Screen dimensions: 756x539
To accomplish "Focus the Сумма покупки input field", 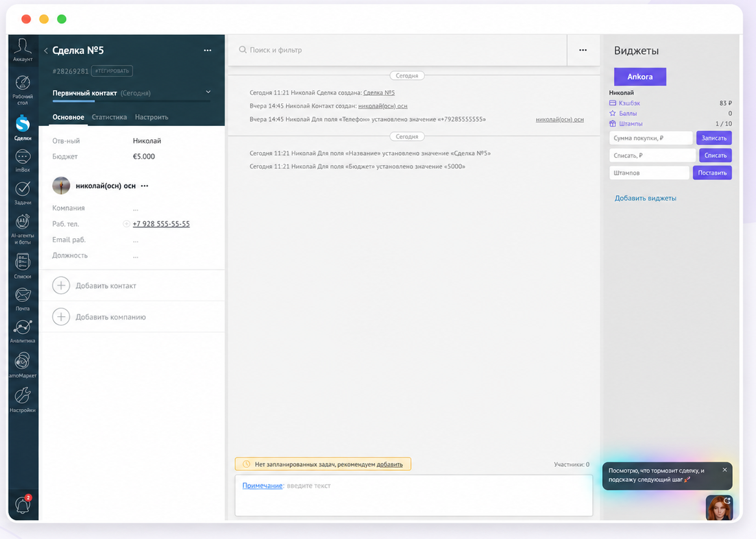I will 651,138.
